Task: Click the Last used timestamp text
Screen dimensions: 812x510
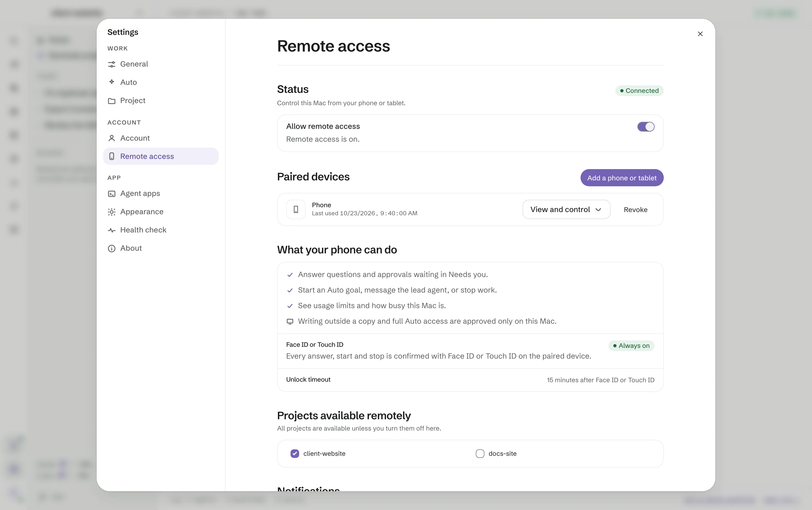Action: 365,213
